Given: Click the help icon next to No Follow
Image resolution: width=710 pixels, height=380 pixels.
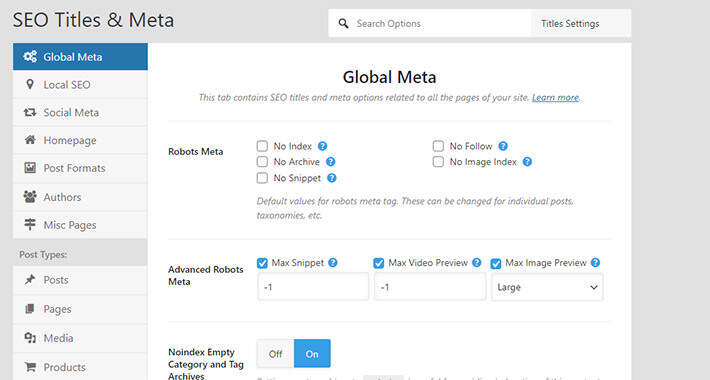Looking at the screenshot, I should click(503, 146).
